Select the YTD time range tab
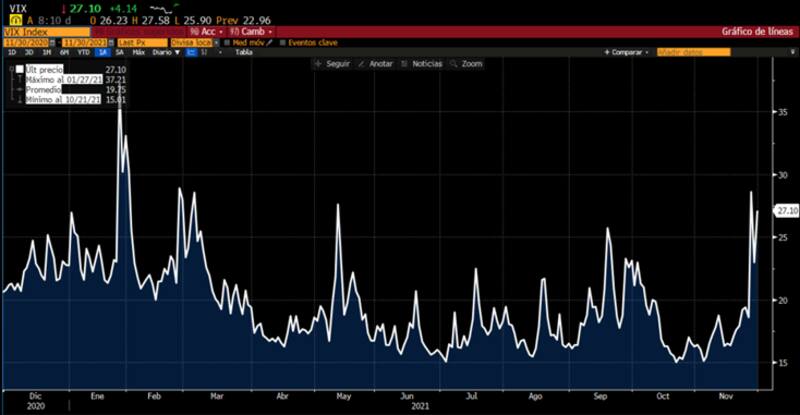800x415 pixels. point(84,52)
